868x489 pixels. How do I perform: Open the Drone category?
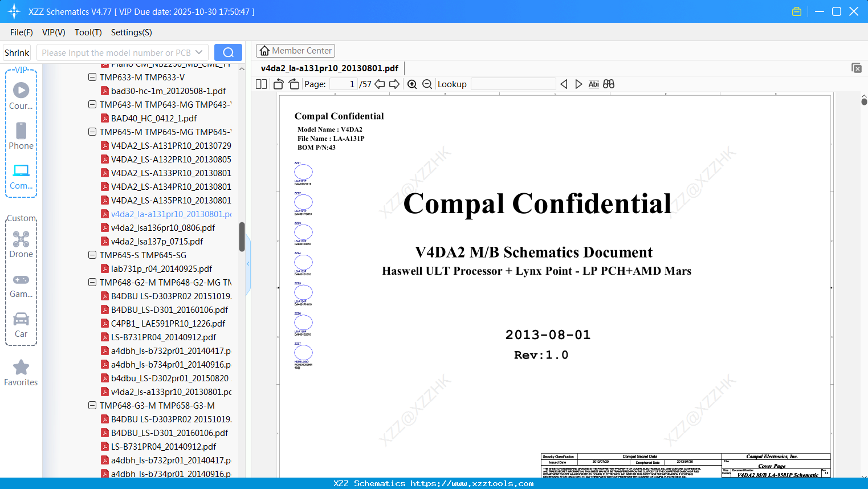click(21, 244)
